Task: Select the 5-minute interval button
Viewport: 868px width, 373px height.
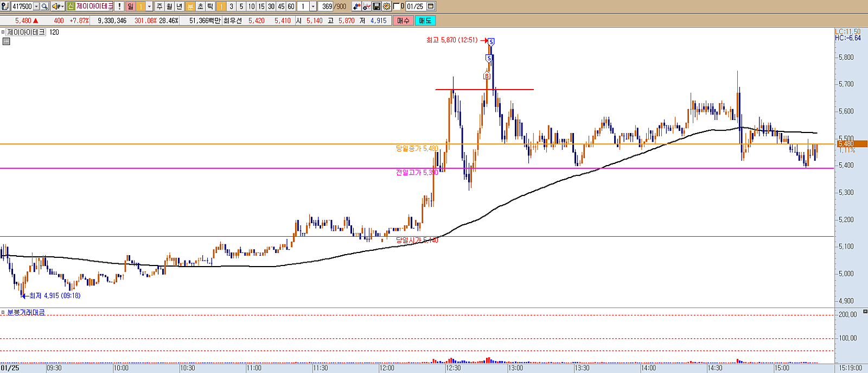Action: click(x=241, y=7)
